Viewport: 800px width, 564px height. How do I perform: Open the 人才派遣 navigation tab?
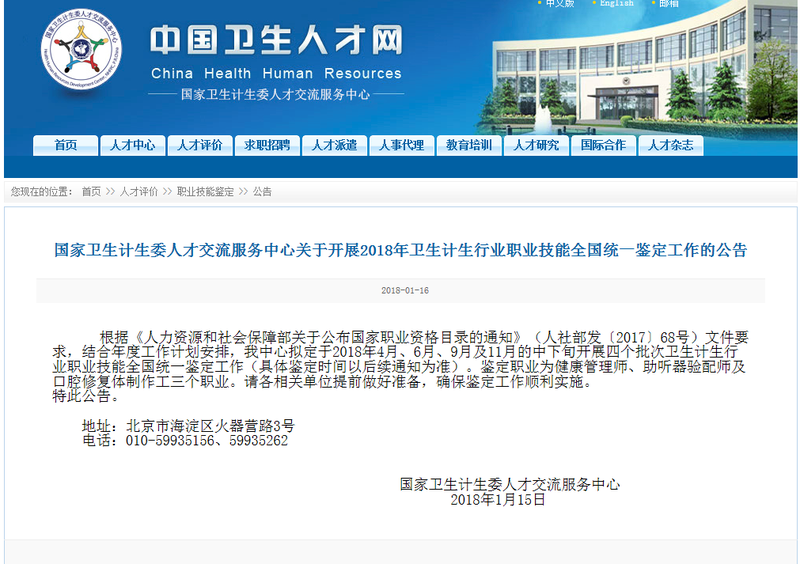[334, 145]
